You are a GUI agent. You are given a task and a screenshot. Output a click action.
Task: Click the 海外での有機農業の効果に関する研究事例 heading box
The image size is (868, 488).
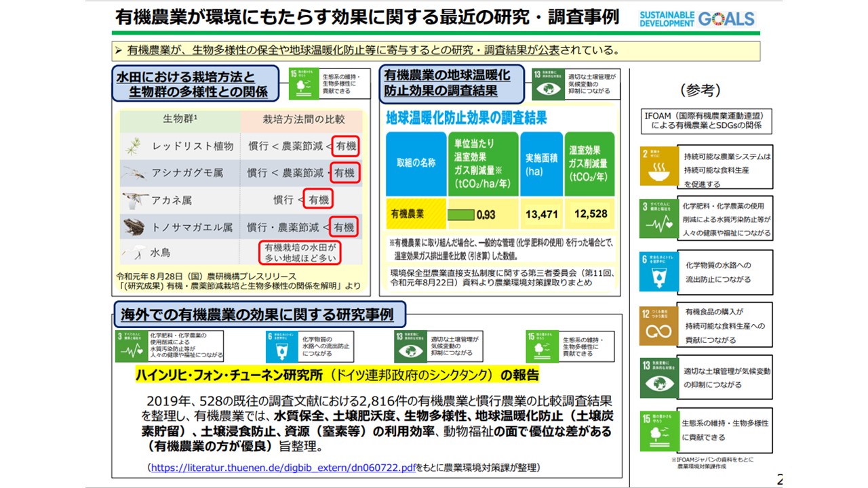click(258, 314)
